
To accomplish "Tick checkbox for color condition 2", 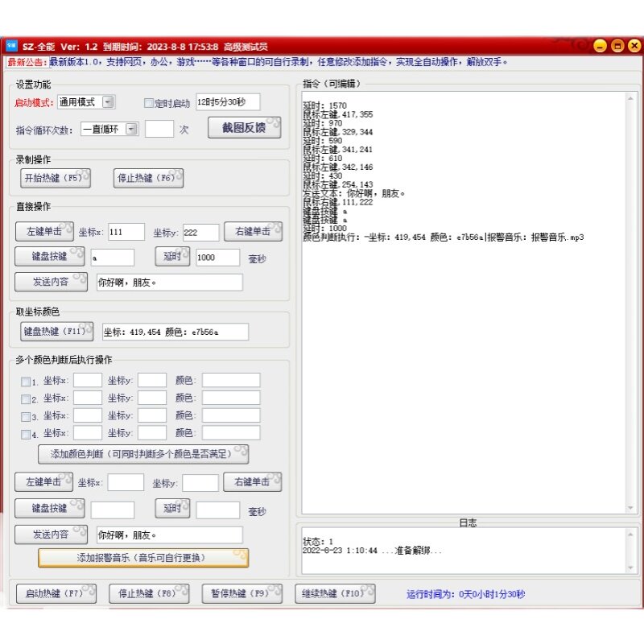I will coord(26,399).
